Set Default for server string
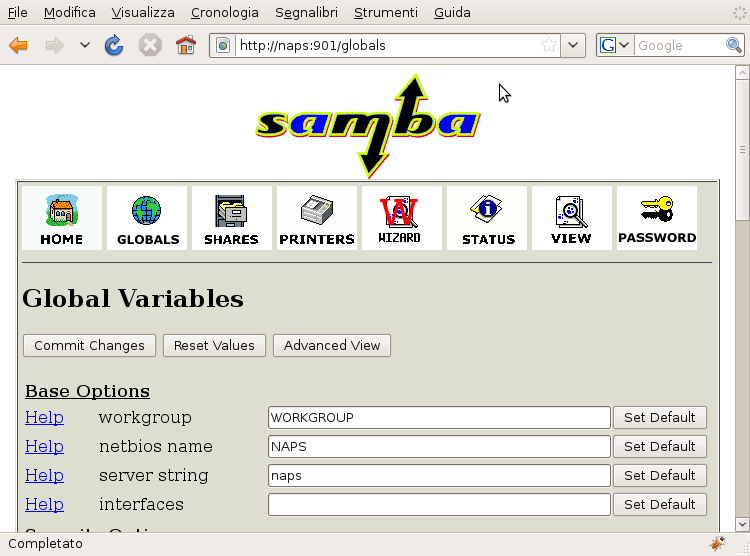This screenshot has height=556, width=750. point(660,476)
